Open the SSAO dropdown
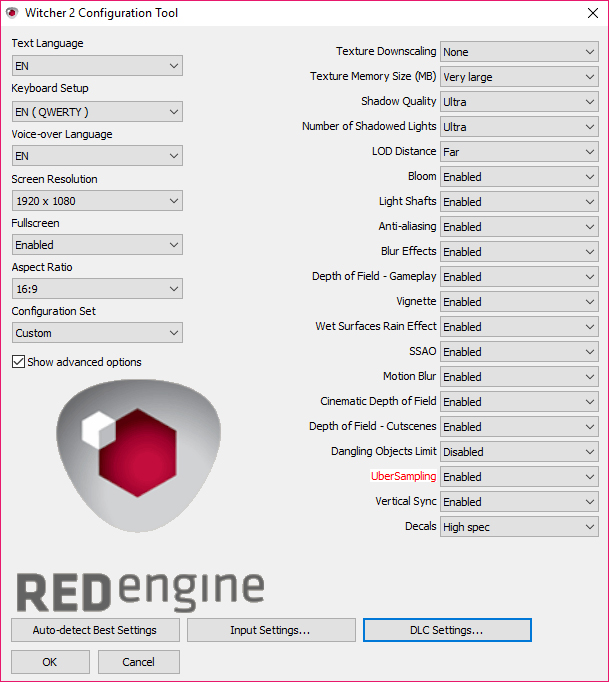This screenshot has width=609, height=682. tap(519, 352)
